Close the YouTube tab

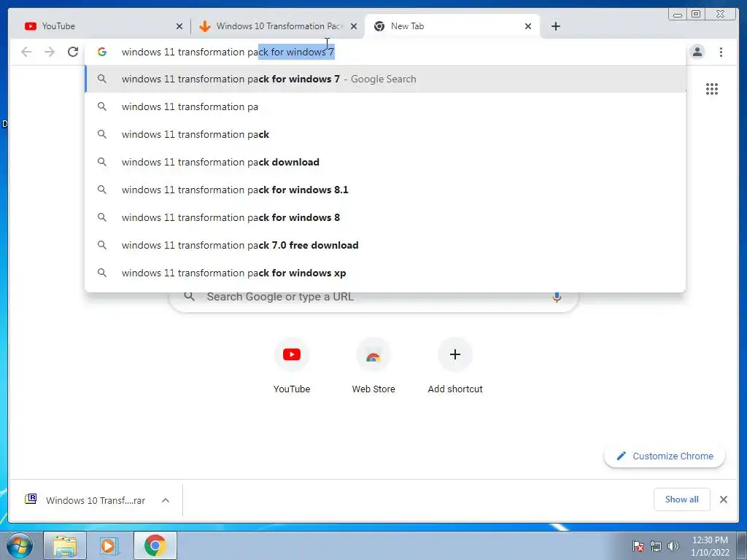(179, 26)
